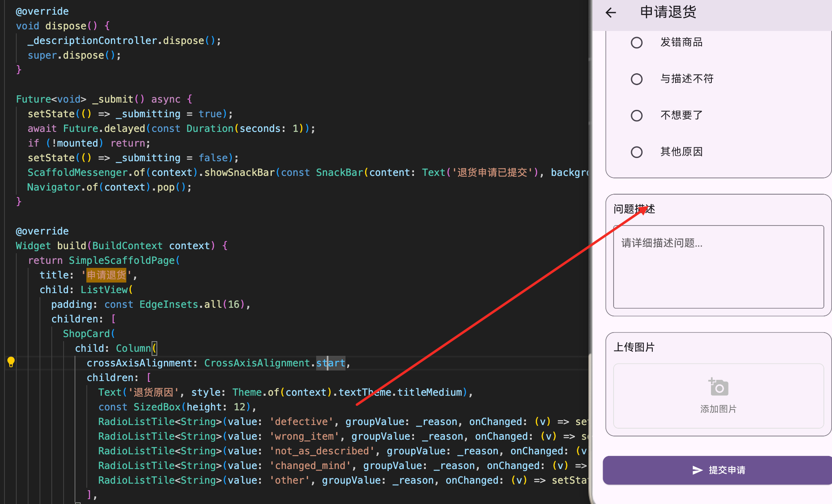Click the highlighted 申请退货 string in the code
Screen dimensions: 832x504
tap(106, 275)
